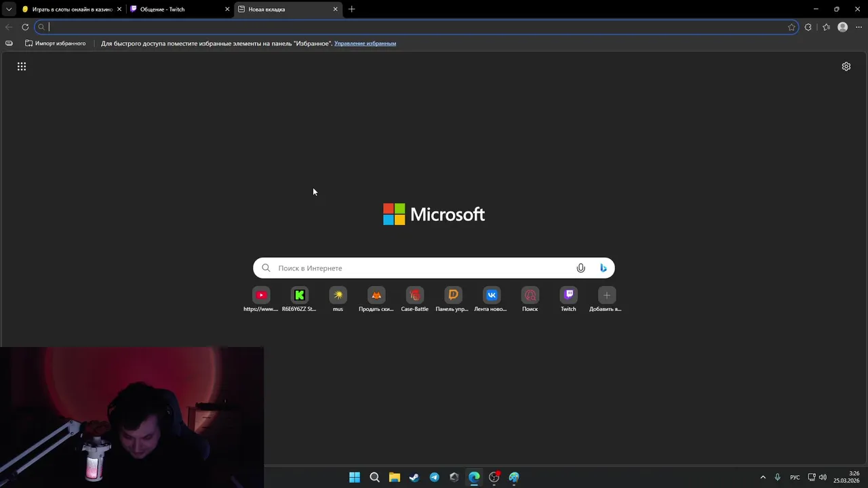The width and height of the screenshot is (868, 488).
Task: Open the VK Лента ново... quick link
Action: (x=492, y=299)
